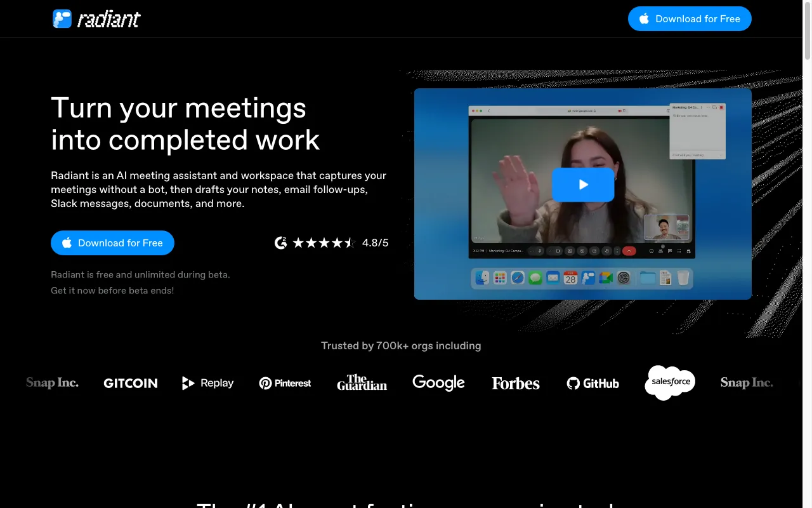Click the Messages icon in the video preview dock
Screen dimensions: 812x508
tap(535, 277)
